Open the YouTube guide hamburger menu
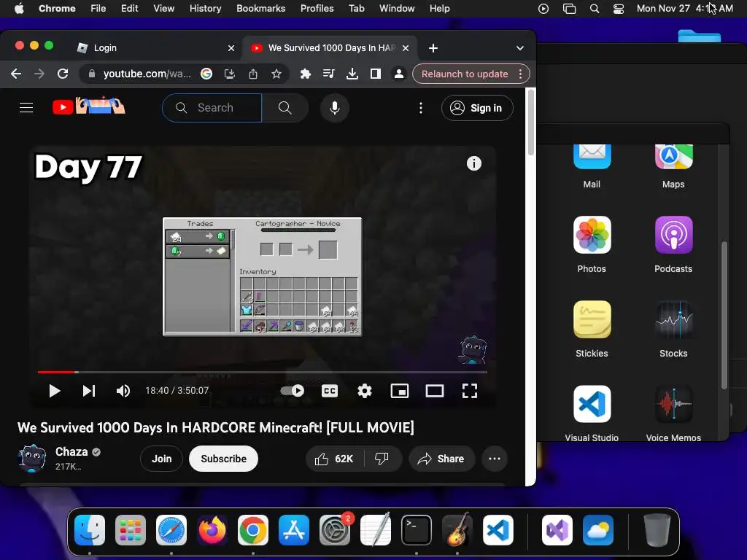Image resolution: width=747 pixels, height=560 pixels. point(26,108)
